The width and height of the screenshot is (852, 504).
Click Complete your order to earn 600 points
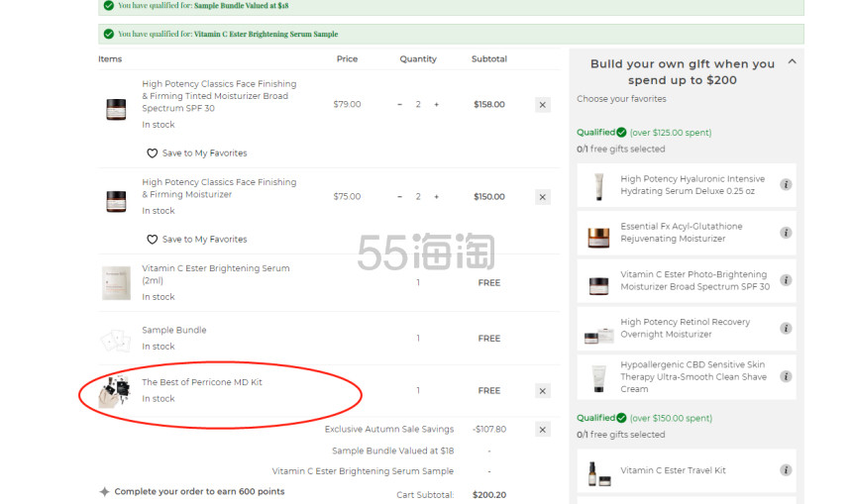pyautogui.click(x=199, y=491)
